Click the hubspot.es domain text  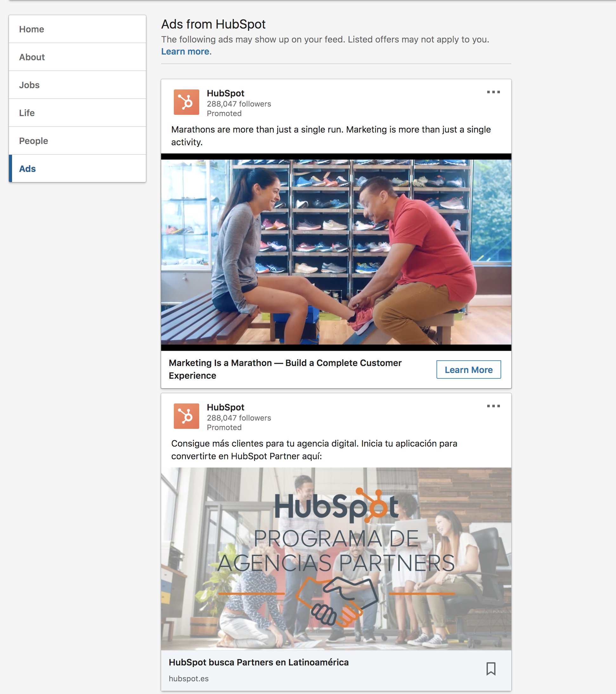(x=189, y=678)
